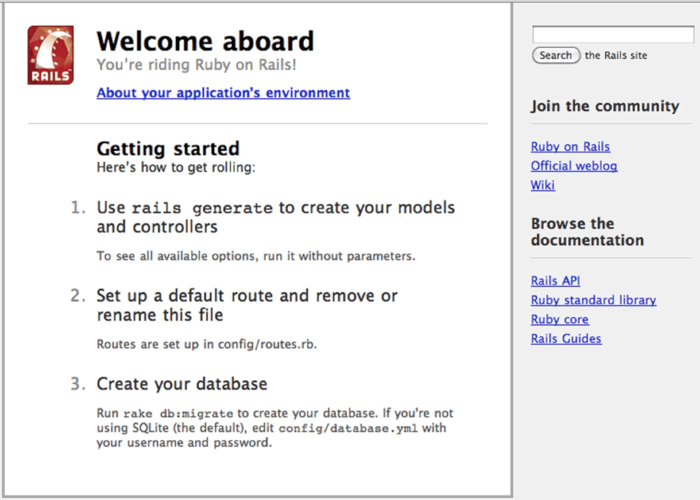Click the Join the community heading
This screenshot has height=500, width=700.
(604, 106)
